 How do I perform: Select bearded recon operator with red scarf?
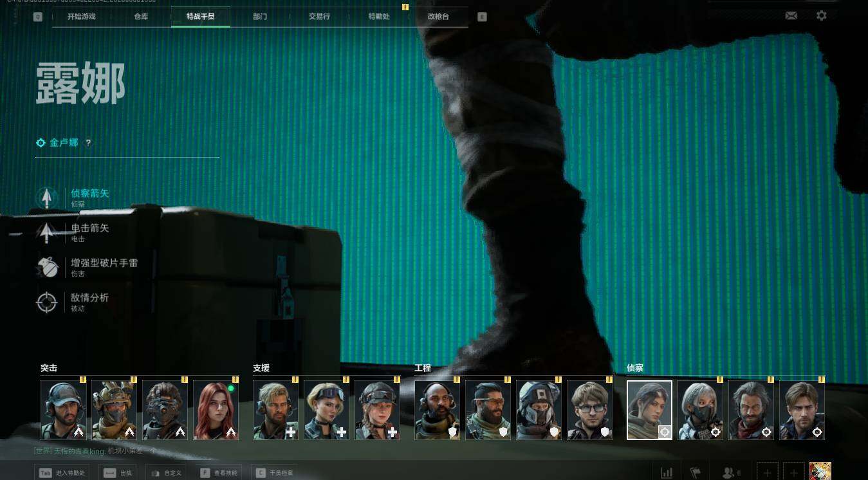[x=751, y=410]
